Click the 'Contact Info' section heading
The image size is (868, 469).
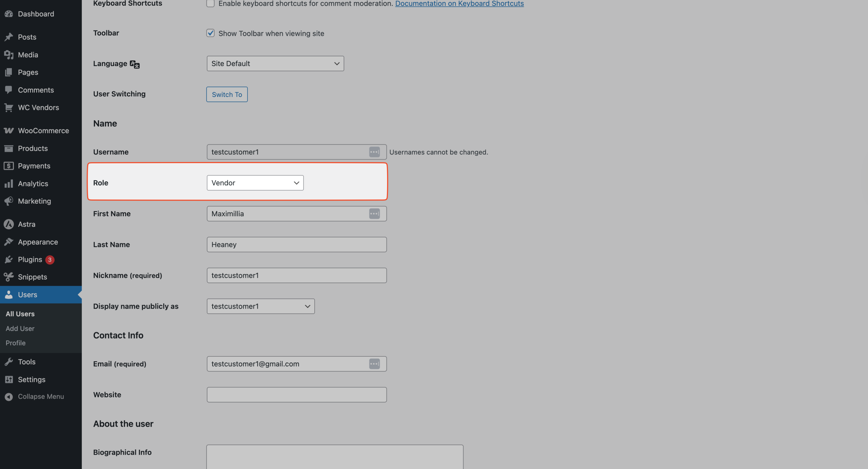tap(118, 335)
